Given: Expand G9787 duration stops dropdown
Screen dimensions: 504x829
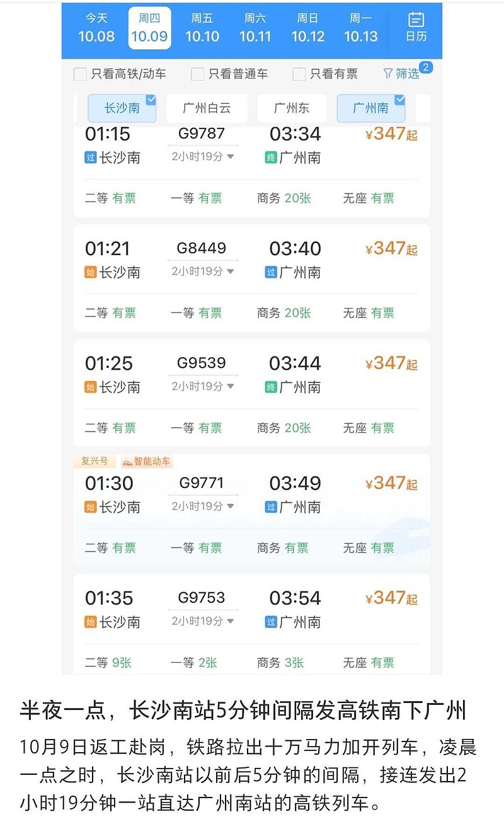Looking at the screenshot, I should [230, 157].
